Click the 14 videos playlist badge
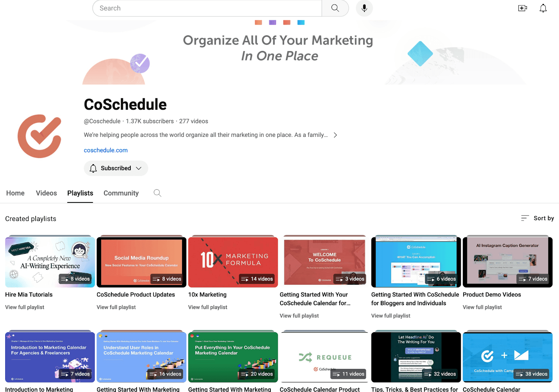This screenshot has height=392, width=559. pyautogui.click(x=257, y=279)
